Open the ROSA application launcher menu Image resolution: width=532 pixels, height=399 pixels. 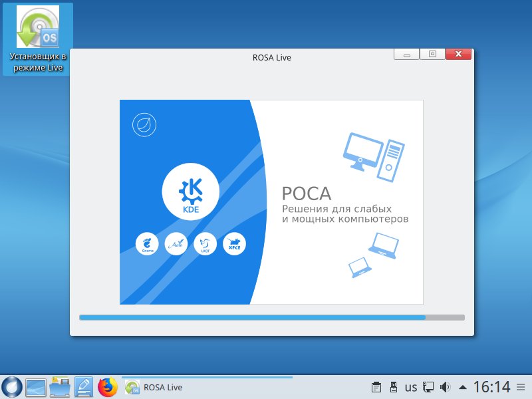pyautogui.click(x=12, y=387)
